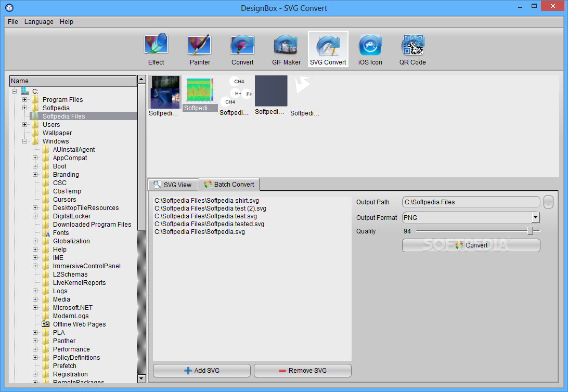This screenshot has width=568, height=392.
Task: Select the ImmersiveControlPanel folder
Action: pos(86,266)
